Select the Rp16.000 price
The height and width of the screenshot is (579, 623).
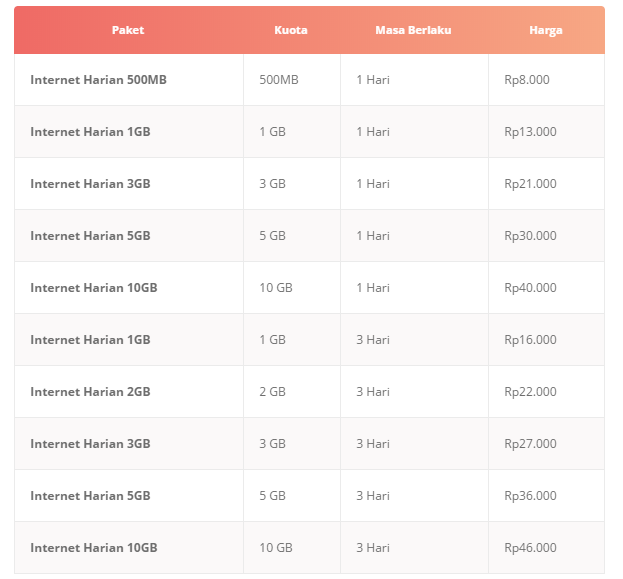530,340
